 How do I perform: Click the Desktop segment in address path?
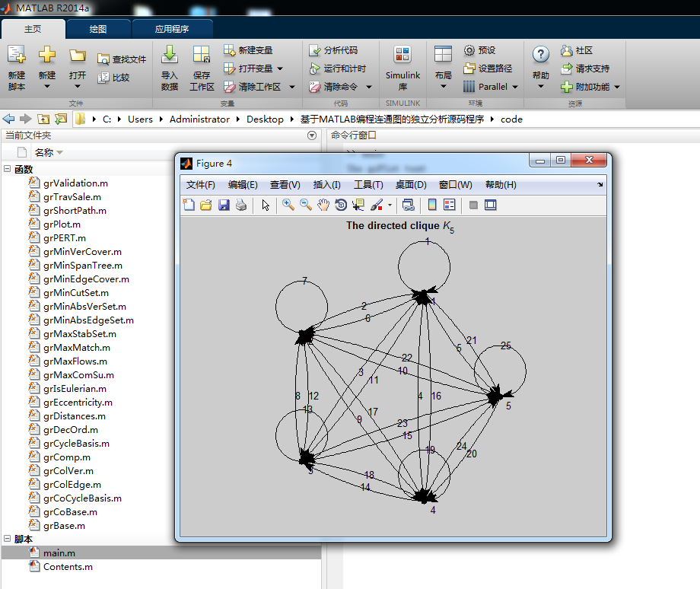[x=266, y=119]
